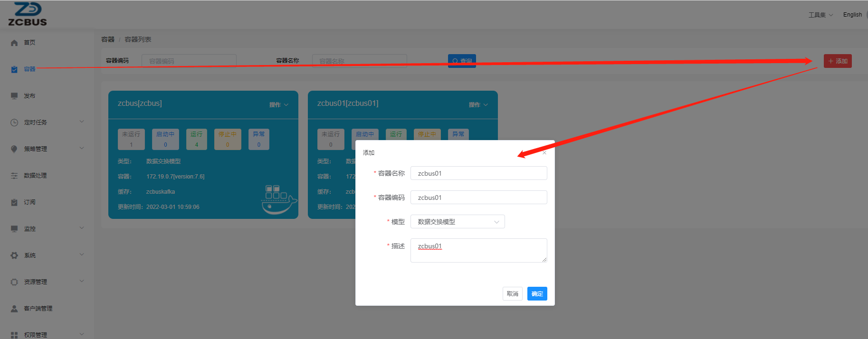Click the home icon in sidebar
Viewport: 868px width, 339px height.
[14, 43]
